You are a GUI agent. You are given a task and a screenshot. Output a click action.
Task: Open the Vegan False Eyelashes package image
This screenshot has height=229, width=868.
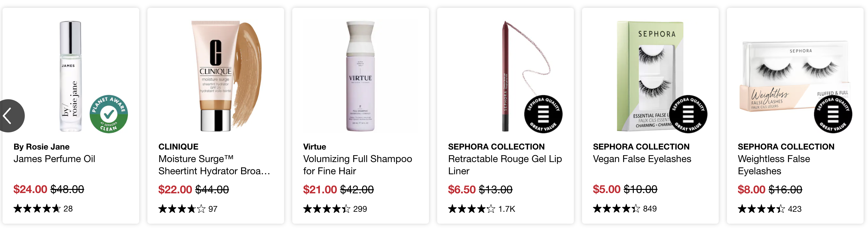[x=650, y=76]
